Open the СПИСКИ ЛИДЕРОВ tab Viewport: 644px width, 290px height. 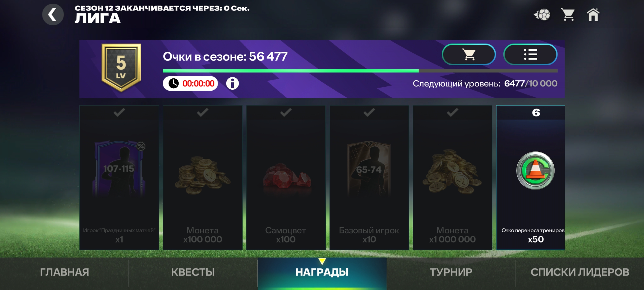(580, 272)
